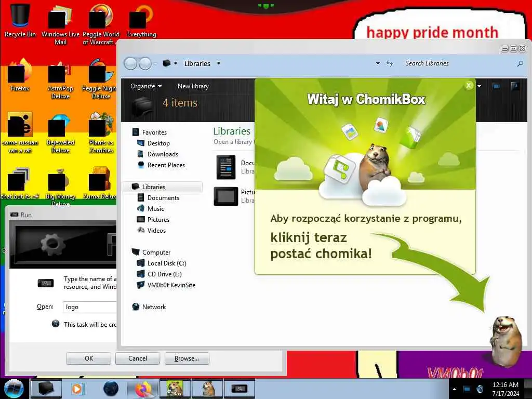Close the ChomikBox welcome popup

pyautogui.click(x=469, y=86)
